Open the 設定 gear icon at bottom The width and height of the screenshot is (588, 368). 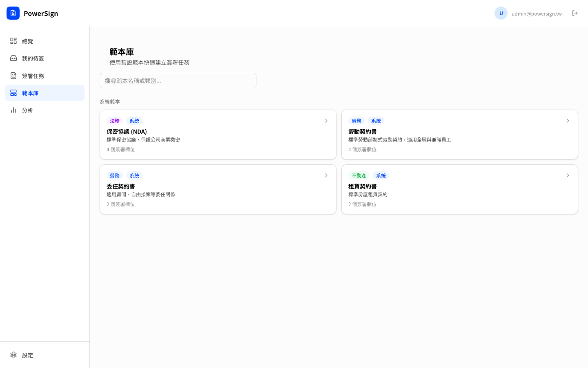click(13, 355)
